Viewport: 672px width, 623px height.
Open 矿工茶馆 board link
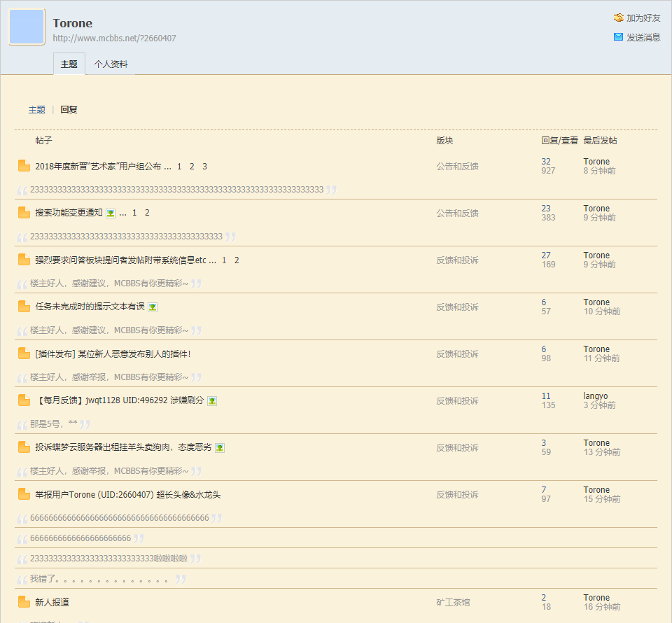coord(453,603)
